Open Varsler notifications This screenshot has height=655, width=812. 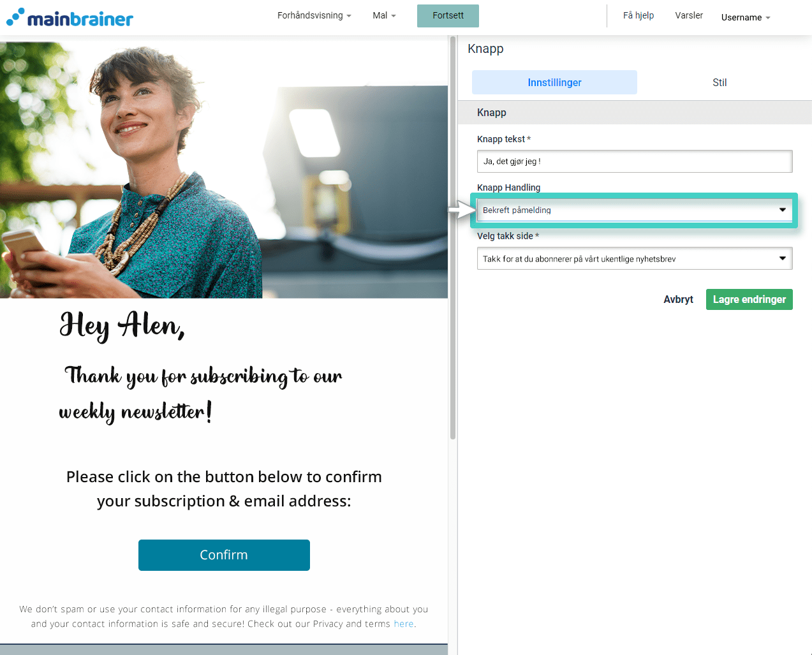[x=689, y=15]
